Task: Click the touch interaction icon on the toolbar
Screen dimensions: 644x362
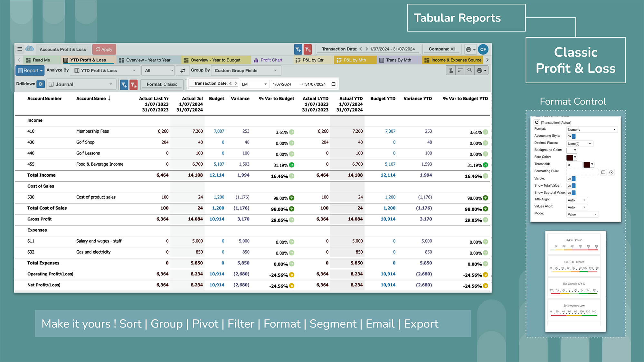Action: click(451, 70)
